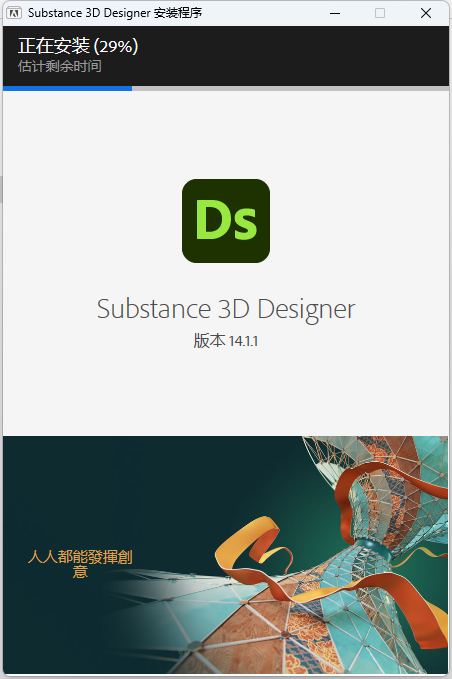
Task: Click the greyed-out maximize window button
Action: (x=380, y=13)
